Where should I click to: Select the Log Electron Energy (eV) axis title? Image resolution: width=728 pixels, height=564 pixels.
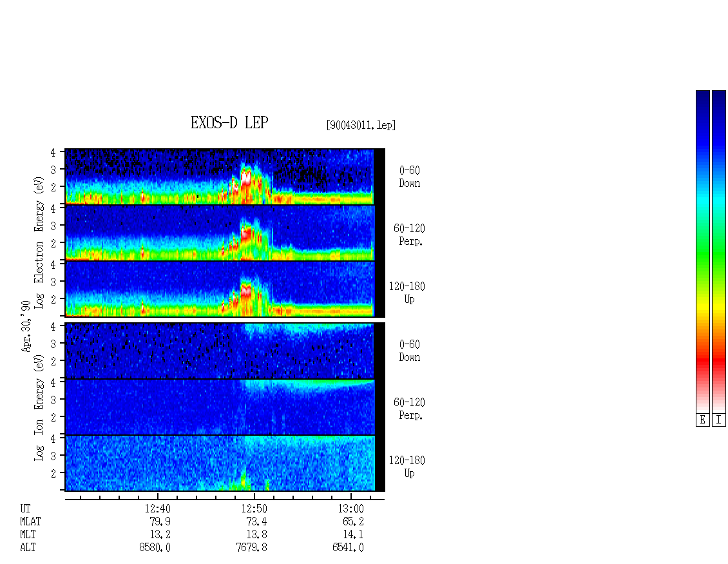tap(39, 242)
